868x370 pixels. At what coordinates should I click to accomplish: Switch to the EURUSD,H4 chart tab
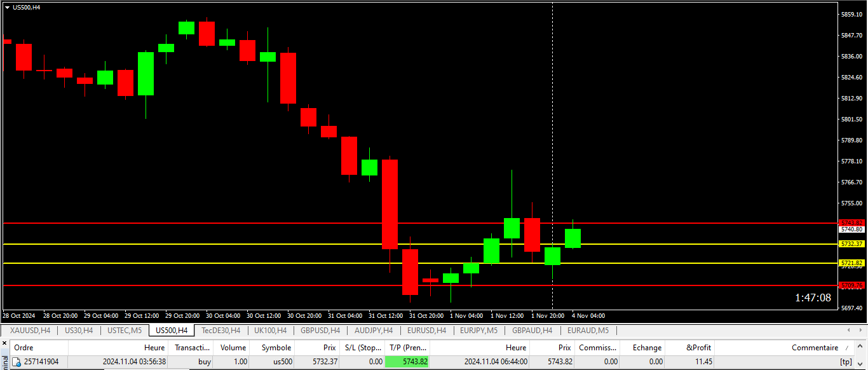(x=426, y=331)
